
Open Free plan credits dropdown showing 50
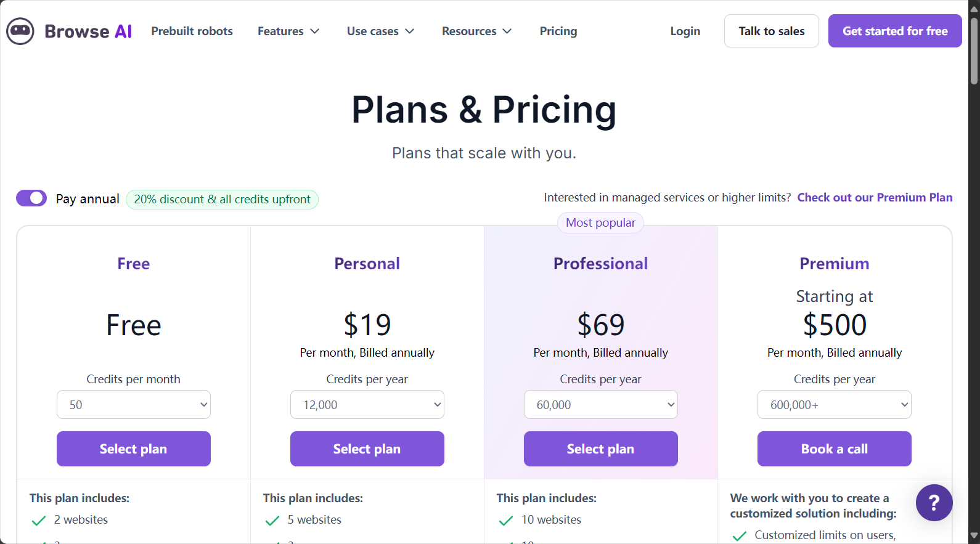pyautogui.click(x=134, y=405)
